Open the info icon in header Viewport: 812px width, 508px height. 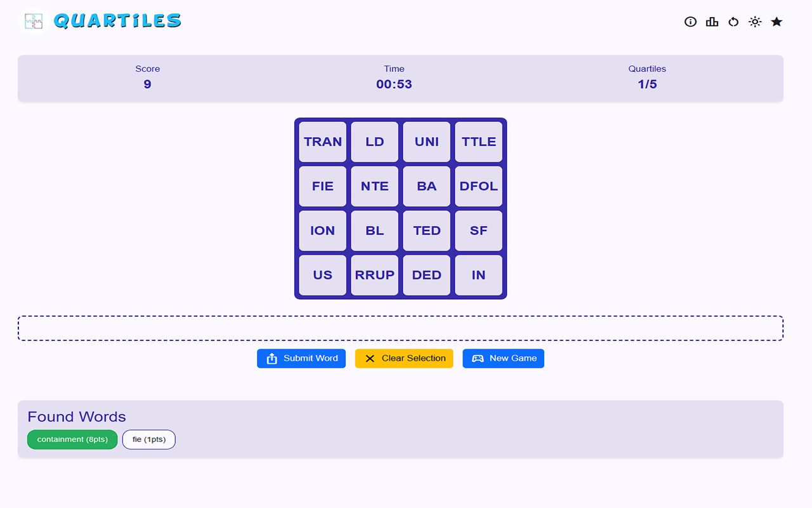pos(690,22)
